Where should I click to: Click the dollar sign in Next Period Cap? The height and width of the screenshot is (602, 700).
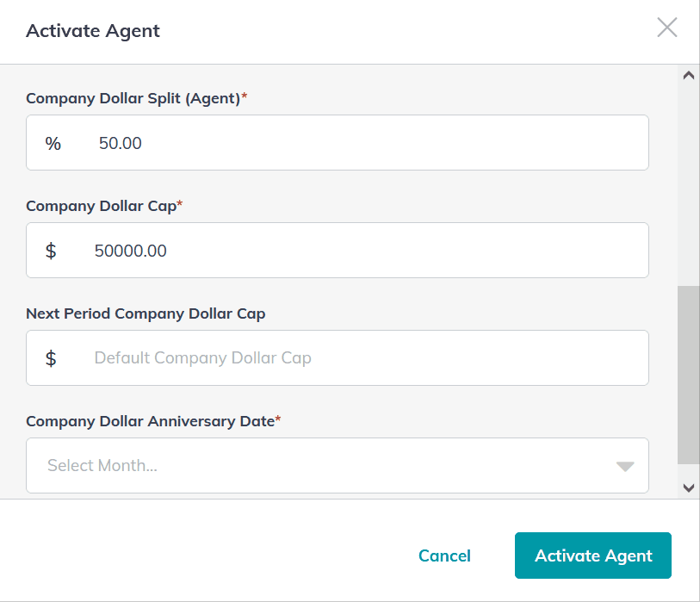click(x=50, y=357)
